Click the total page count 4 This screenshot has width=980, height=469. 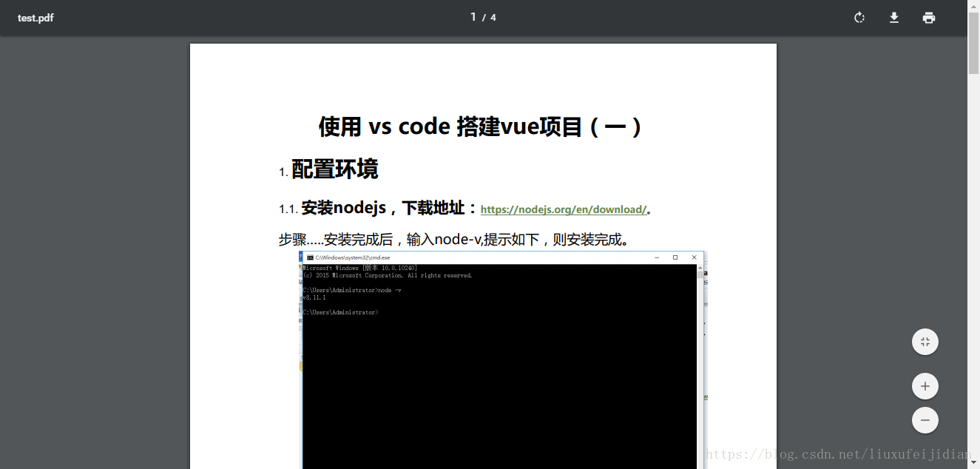coord(493,18)
